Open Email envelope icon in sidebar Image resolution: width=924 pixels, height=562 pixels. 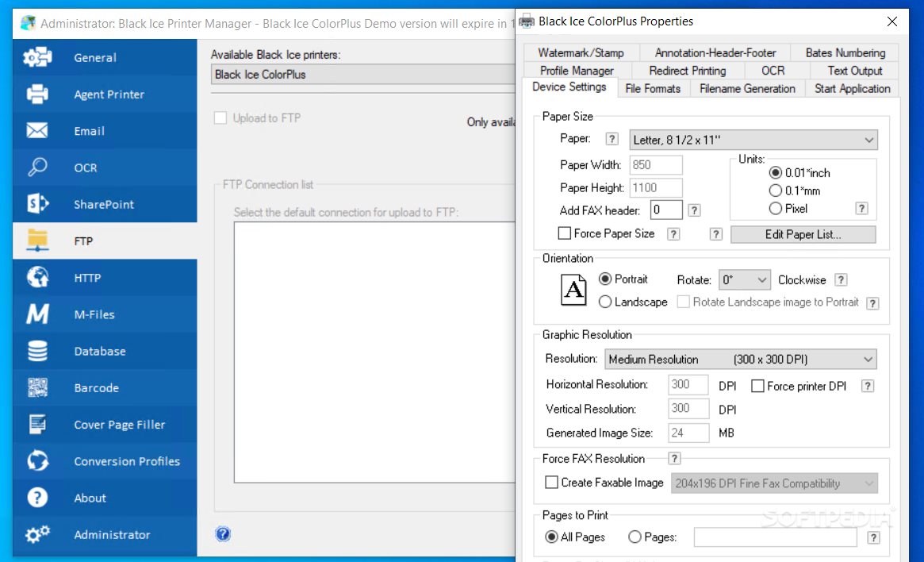(x=37, y=130)
